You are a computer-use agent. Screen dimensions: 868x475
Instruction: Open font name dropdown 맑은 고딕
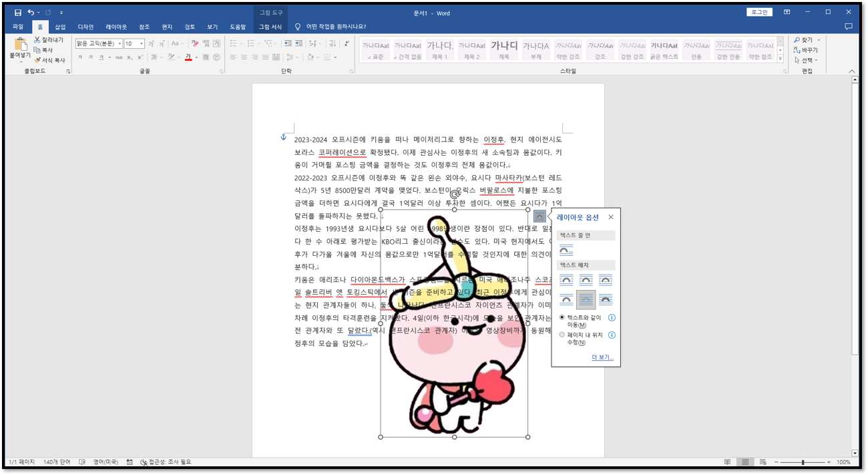pos(120,43)
